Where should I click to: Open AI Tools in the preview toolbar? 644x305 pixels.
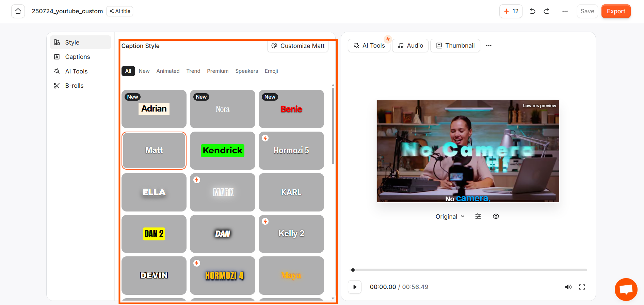[369, 46]
